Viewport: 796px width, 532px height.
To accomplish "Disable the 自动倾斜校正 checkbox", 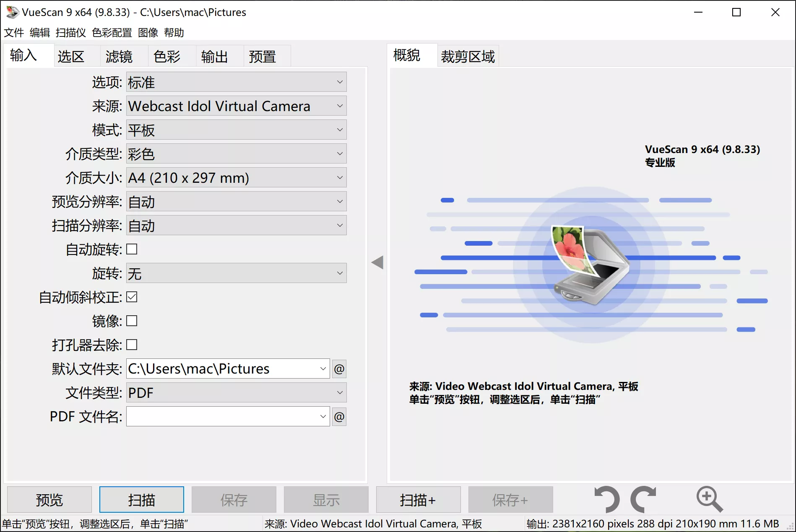I will [132, 297].
